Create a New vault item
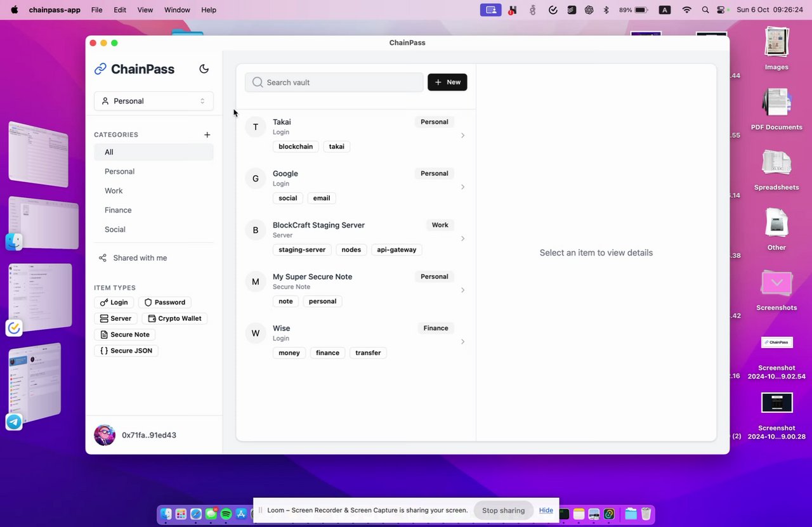The width and height of the screenshot is (812, 527). [x=447, y=82]
